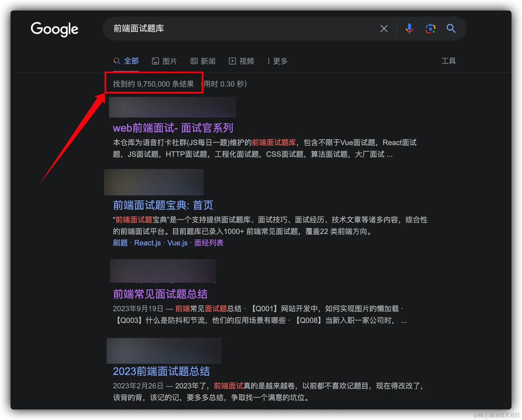Click snippet text 目前题库已录入1000+ 前端常见面试题
This screenshot has width=522, height=420.
pyautogui.click(x=235, y=231)
